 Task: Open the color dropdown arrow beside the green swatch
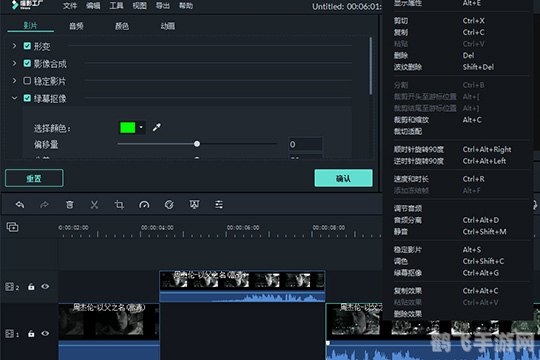[141, 127]
